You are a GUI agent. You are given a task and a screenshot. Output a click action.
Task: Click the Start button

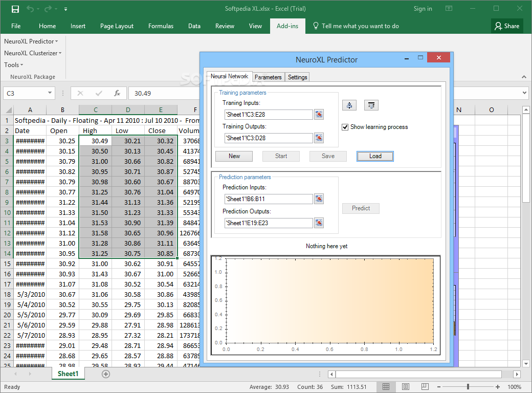[x=281, y=156]
